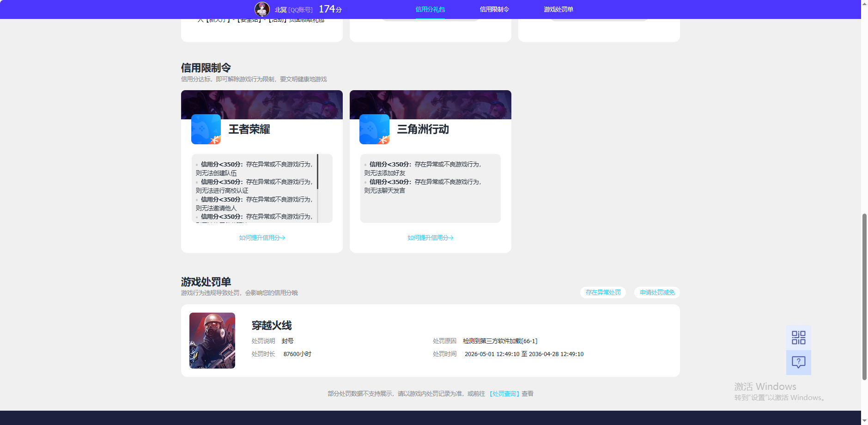Click the 则无法进行高校认证 restriction text
The width and height of the screenshot is (868, 425).
222,191
